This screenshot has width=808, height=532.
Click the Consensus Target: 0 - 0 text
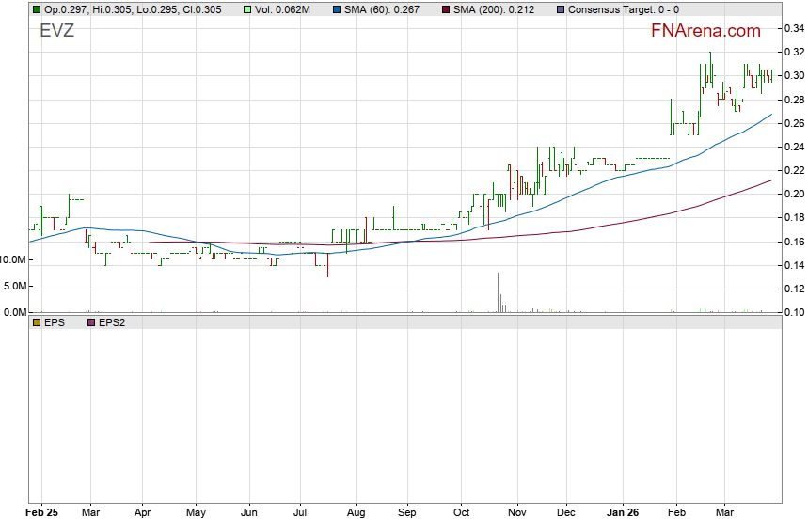click(x=626, y=8)
